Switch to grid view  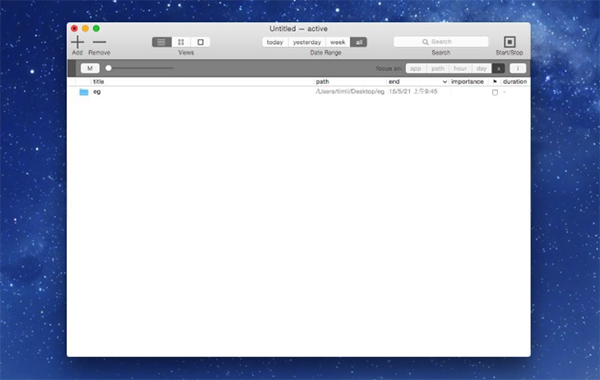point(181,42)
